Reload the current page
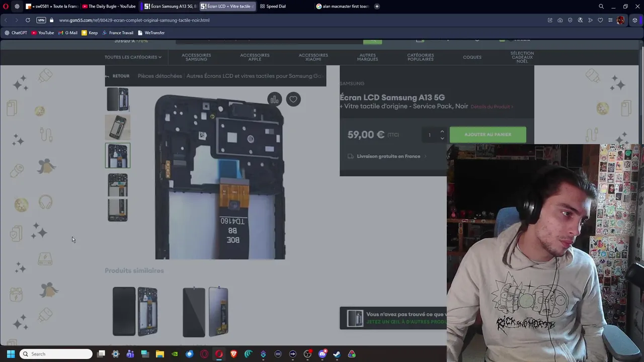This screenshot has width=644, height=362. click(x=28, y=20)
